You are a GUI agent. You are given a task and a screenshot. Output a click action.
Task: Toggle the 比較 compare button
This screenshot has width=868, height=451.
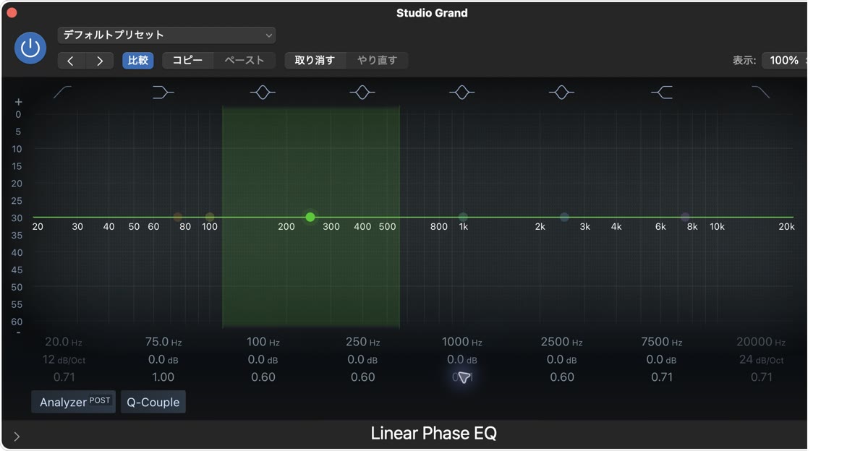(x=137, y=61)
